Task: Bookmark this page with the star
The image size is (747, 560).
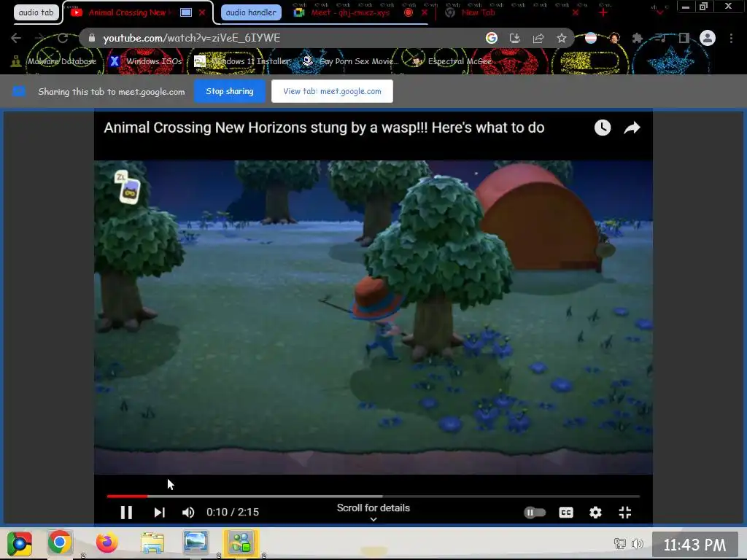Action: coord(562,38)
